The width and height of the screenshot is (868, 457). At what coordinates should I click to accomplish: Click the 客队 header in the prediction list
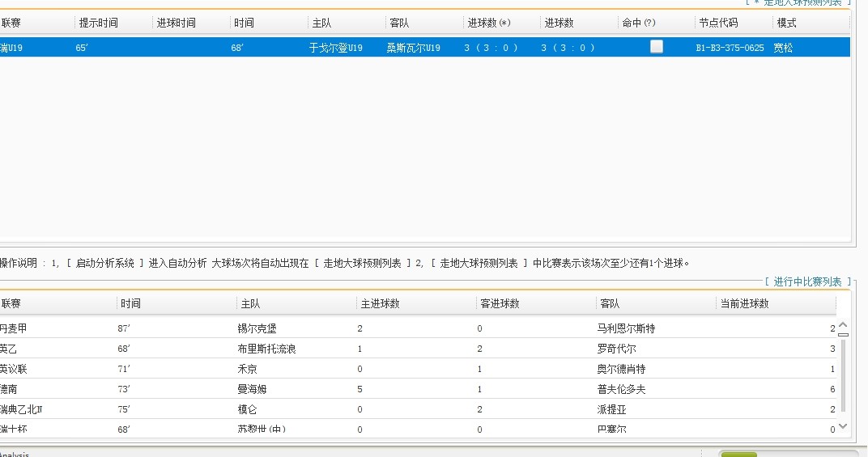398,23
